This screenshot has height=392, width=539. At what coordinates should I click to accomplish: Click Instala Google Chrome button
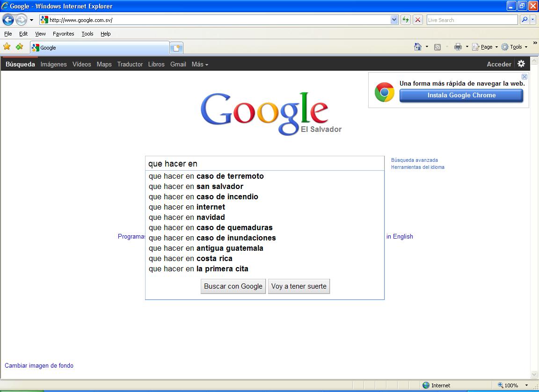tap(461, 95)
